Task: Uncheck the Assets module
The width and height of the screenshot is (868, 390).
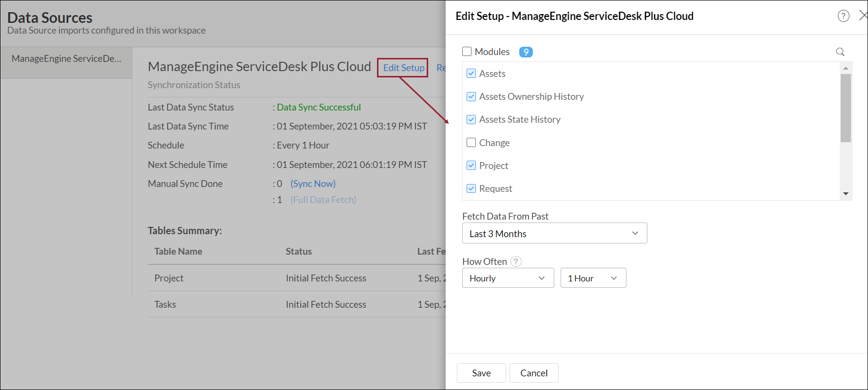Action: coord(471,74)
